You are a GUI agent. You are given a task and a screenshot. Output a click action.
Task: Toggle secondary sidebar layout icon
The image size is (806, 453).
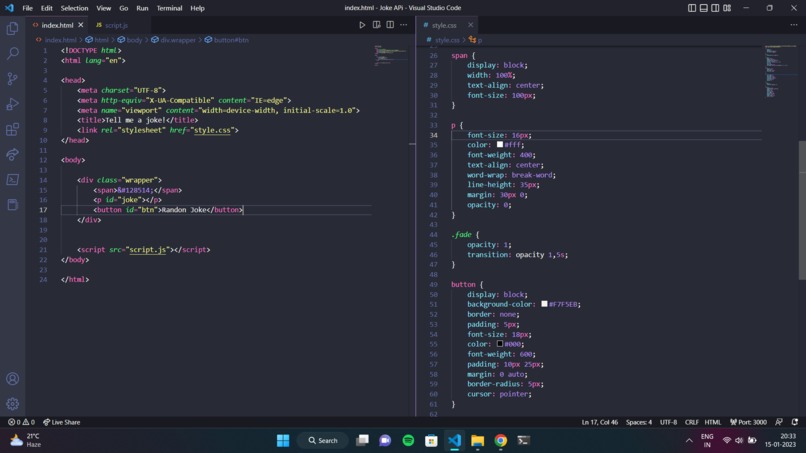715,8
